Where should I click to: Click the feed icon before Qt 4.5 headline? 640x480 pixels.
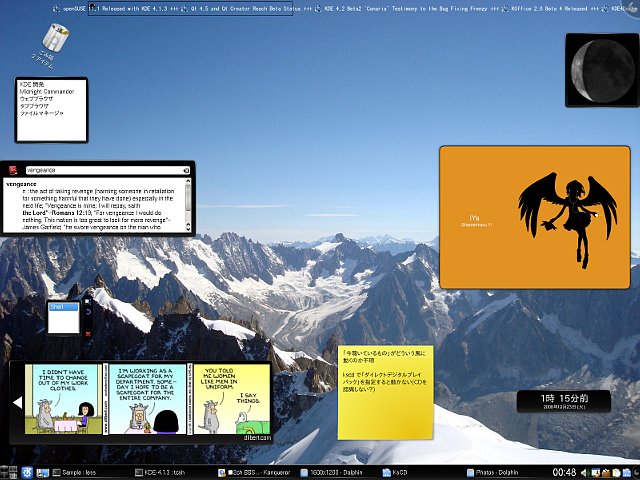pyautogui.click(x=184, y=9)
